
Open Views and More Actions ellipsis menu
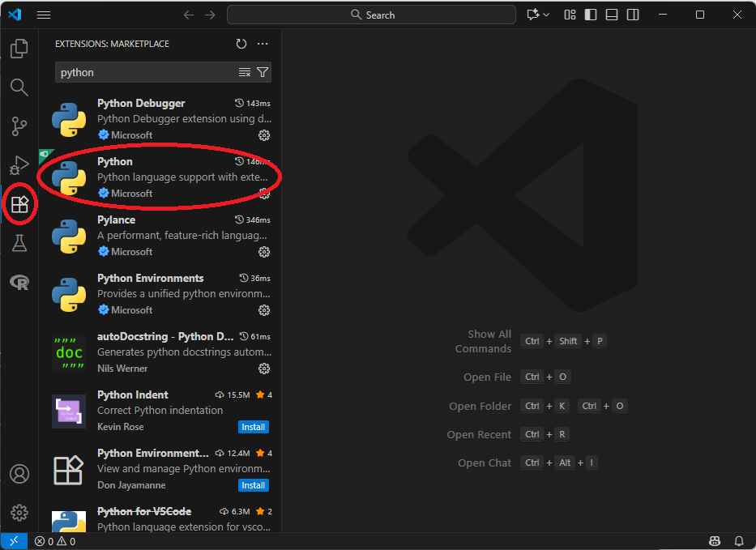point(263,44)
